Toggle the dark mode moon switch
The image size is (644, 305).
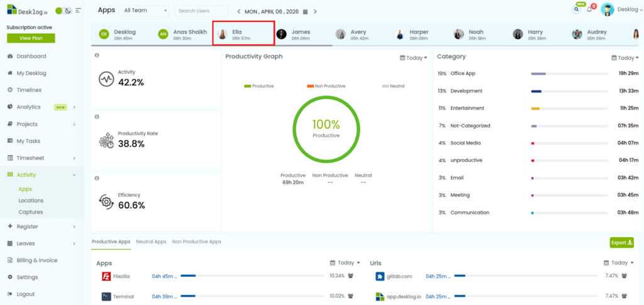coord(68,11)
